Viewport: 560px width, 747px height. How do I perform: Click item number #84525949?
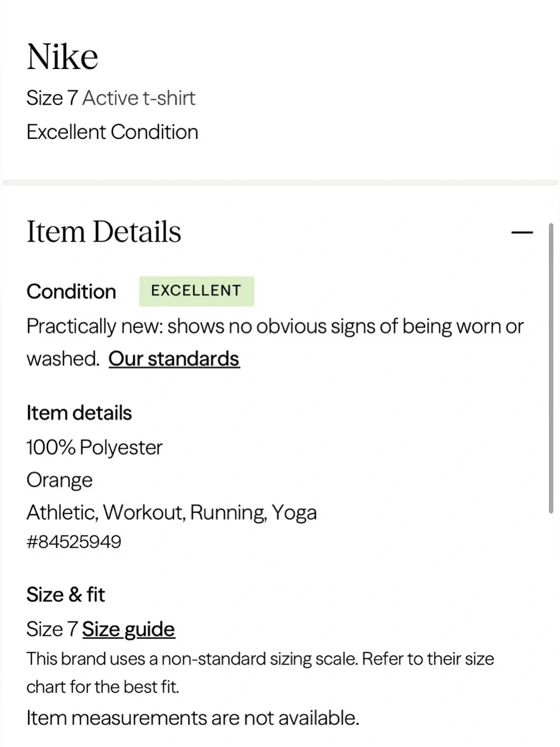(73, 542)
